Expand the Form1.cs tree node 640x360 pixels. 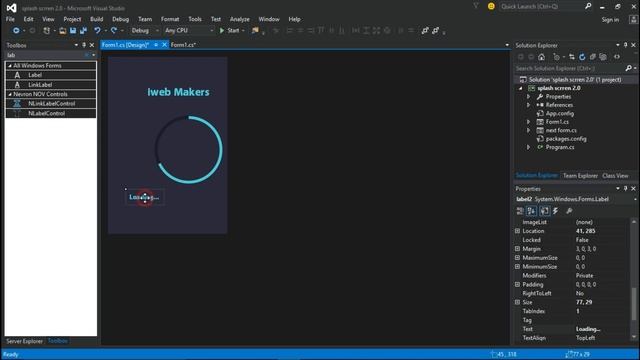[529, 122]
